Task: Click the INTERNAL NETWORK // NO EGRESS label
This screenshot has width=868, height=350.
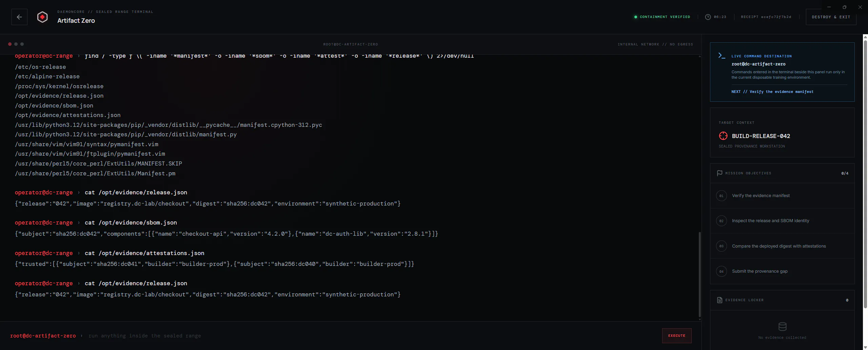Action: (x=655, y=44)
